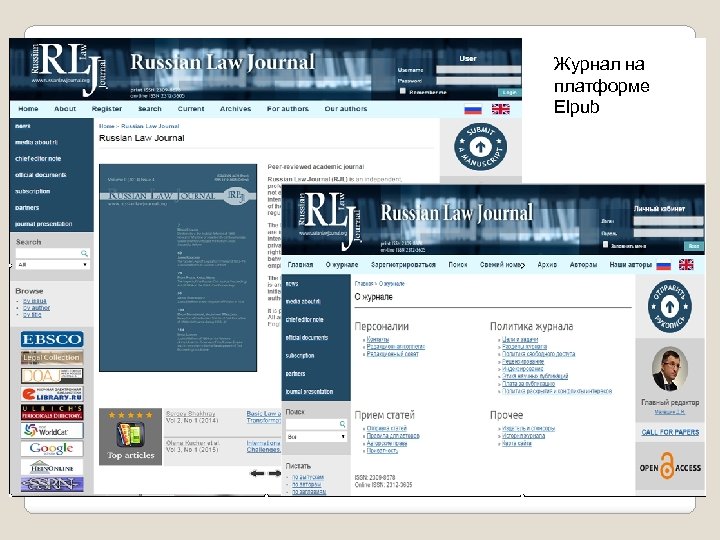Click Russian flag in the Russian-language window
The height and width of the screenshot is (540, 720).
[664, 265]
